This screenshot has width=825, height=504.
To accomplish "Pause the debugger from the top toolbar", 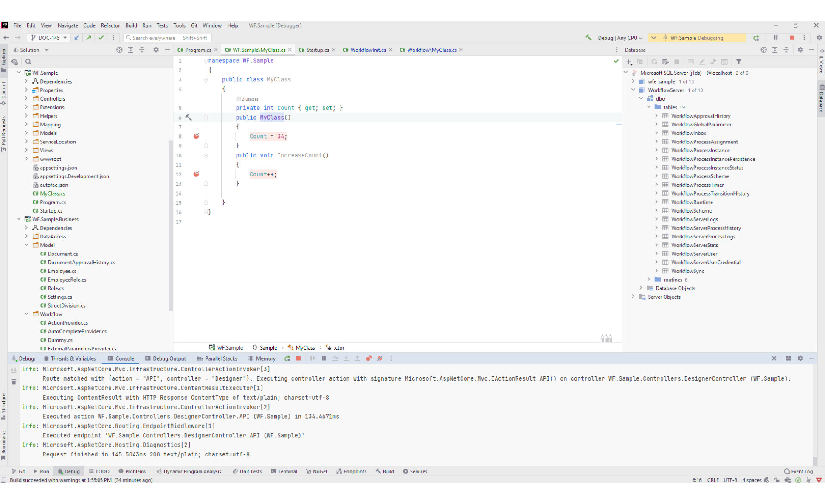I will 775,38.
